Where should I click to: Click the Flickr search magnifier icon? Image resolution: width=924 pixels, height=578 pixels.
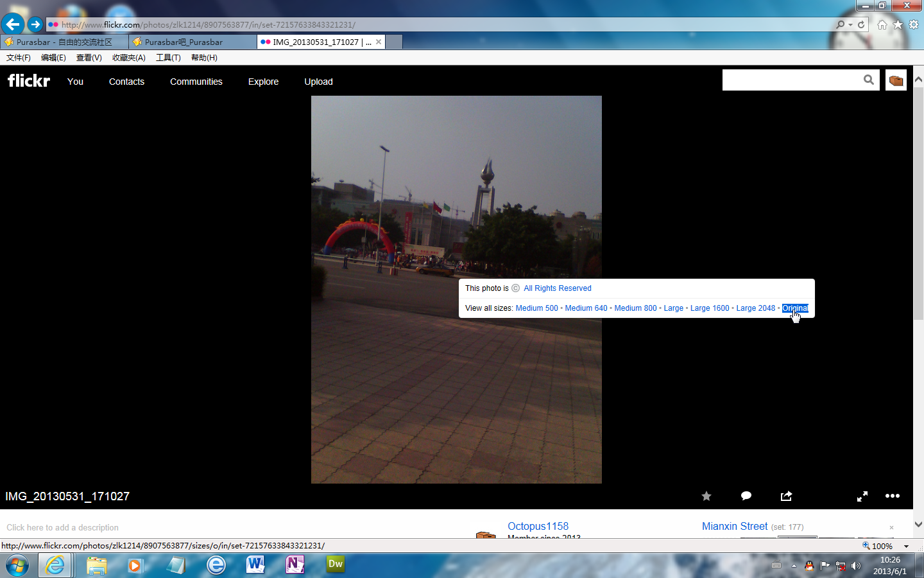point(868,80)
